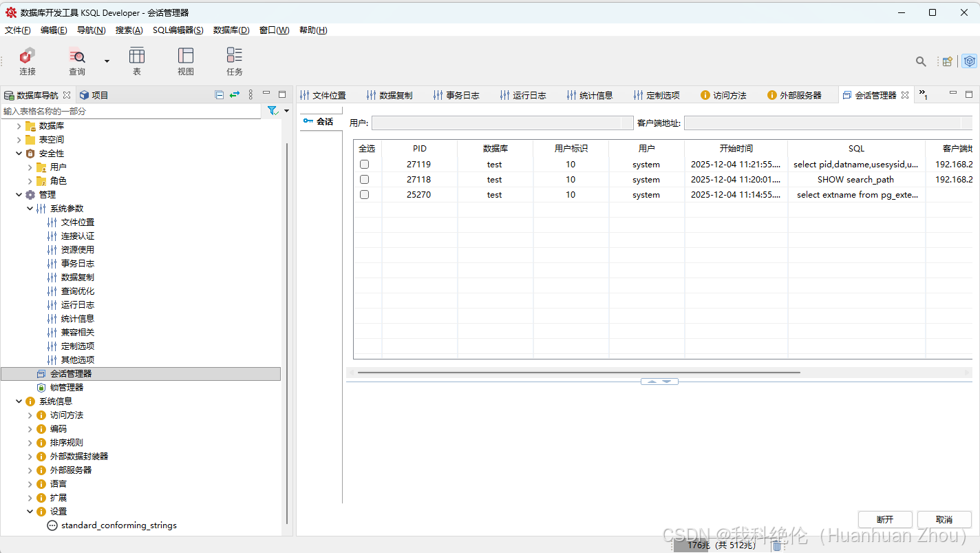Sort by the 开始时间 column header
The image size is (980, 553).
736,148
